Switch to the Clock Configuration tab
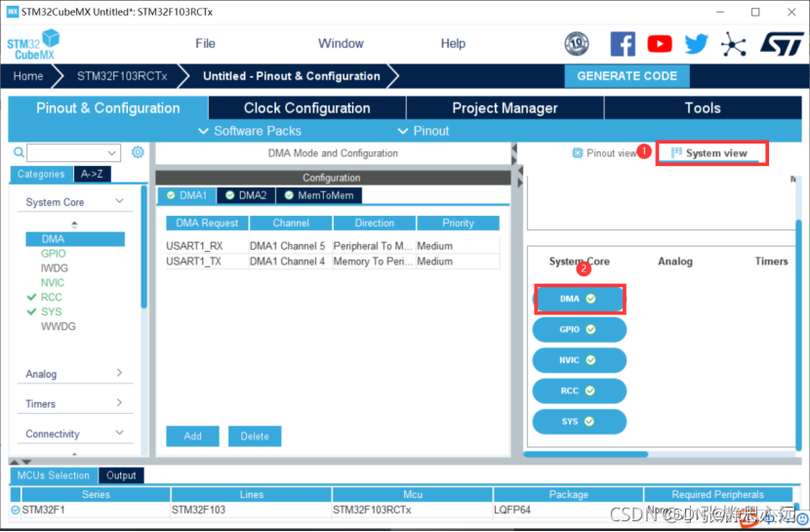The width and height of the screenshot is (810, 532). point(306,108)
